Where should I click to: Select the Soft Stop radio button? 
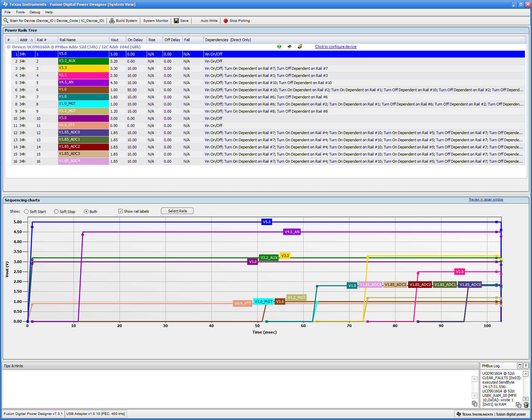(56, 211)
